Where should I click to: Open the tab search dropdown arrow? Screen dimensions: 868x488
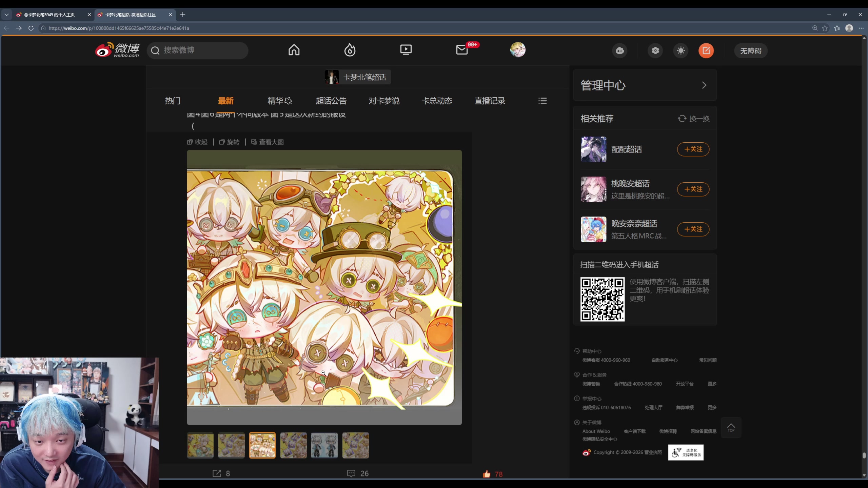pos(6,15)
